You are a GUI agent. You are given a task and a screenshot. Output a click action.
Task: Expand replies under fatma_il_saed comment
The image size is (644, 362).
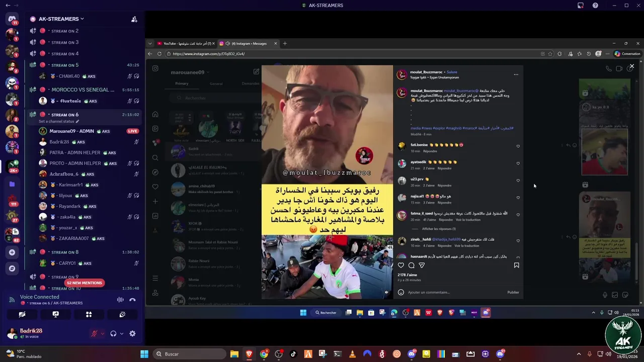point(439,229)
